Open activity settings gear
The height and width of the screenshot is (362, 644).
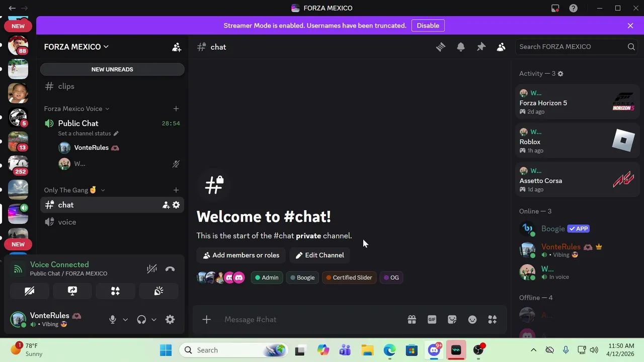(560, 73)
